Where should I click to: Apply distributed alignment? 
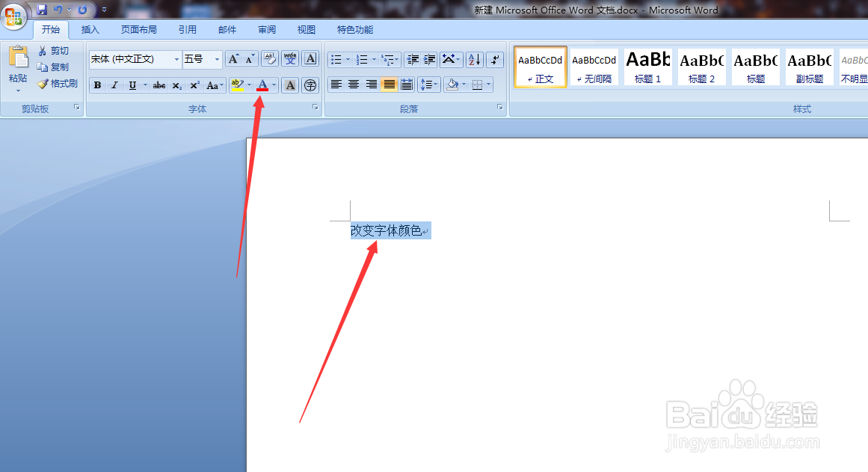click(406, 85)
